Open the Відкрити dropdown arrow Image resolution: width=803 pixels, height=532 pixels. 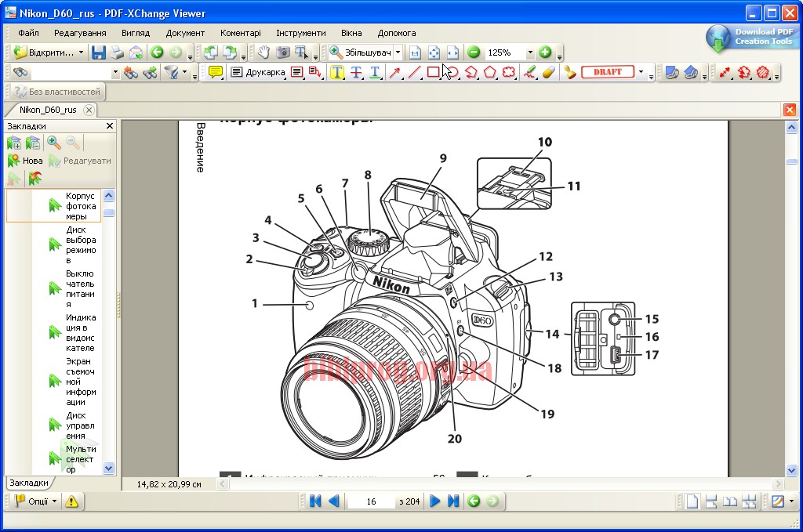tap(81, 52)
